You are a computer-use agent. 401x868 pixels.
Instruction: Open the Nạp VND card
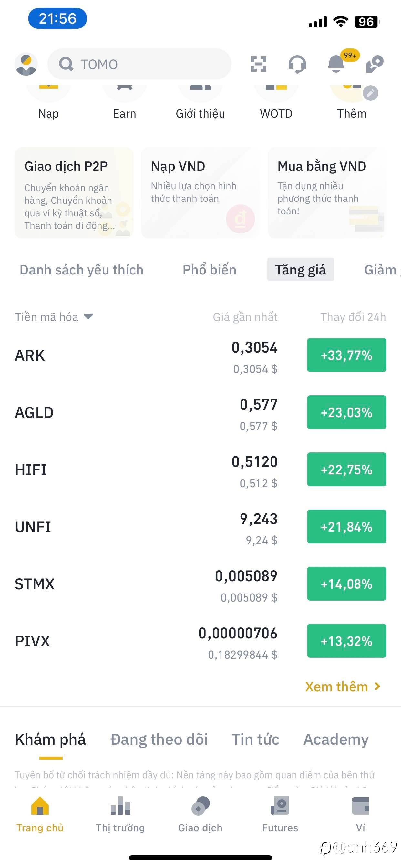click(x=200, y=193)
